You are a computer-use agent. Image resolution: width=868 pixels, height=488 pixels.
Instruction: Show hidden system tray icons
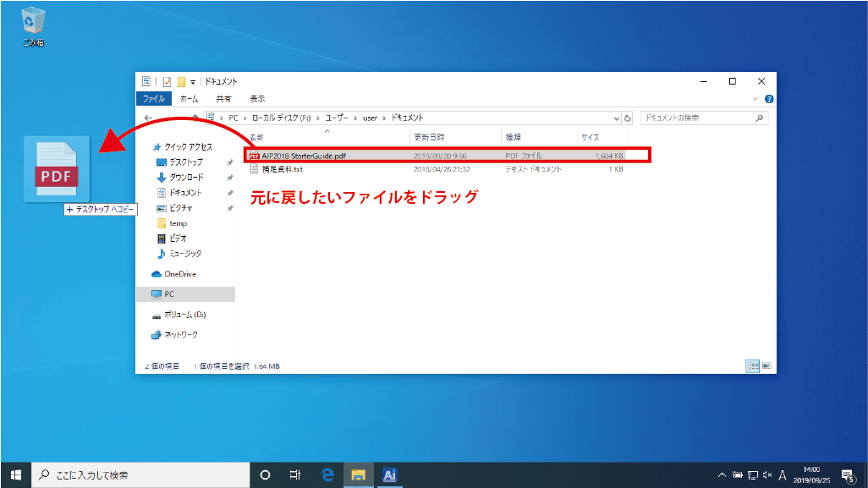pos(722,474)
